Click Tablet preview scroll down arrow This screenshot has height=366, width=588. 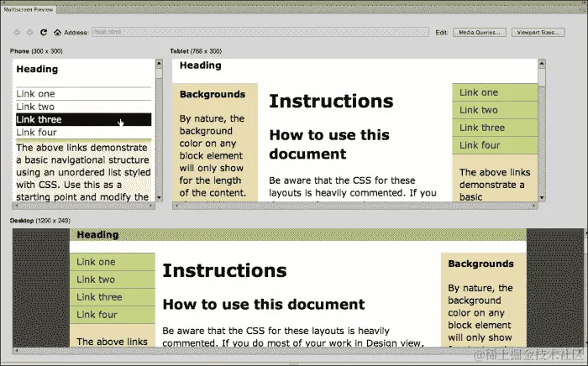click(x=542, y=197)
